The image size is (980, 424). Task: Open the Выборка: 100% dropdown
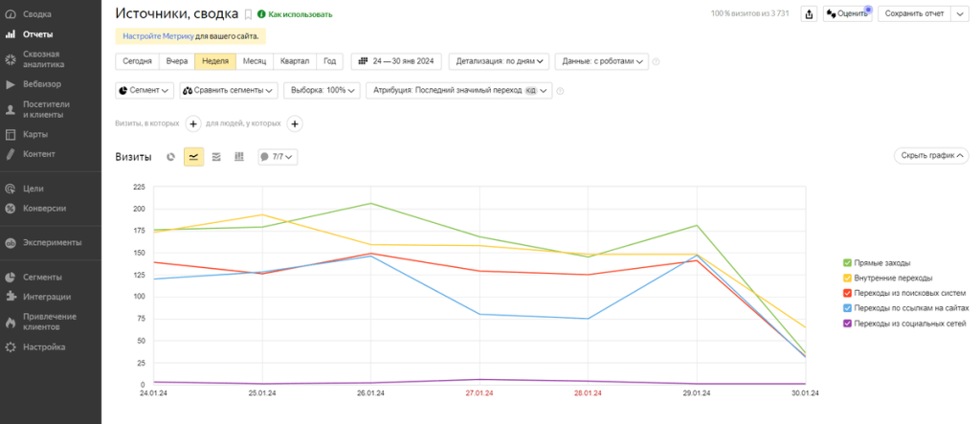(x=321, y=91)
